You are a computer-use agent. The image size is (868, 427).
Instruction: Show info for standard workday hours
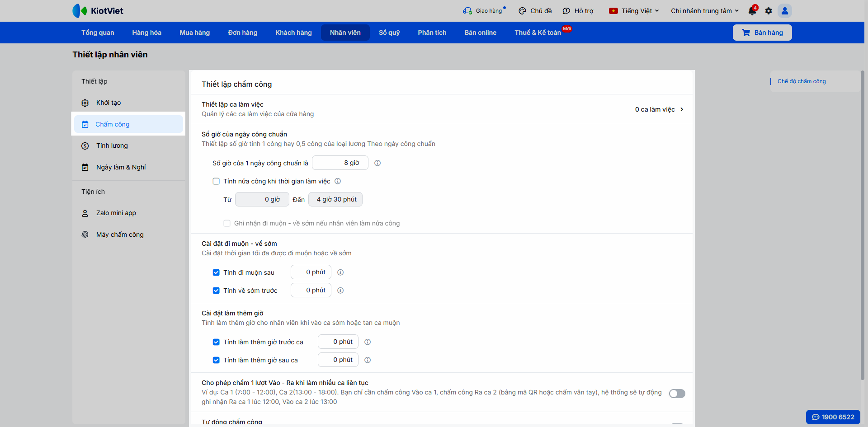point(377,163)
